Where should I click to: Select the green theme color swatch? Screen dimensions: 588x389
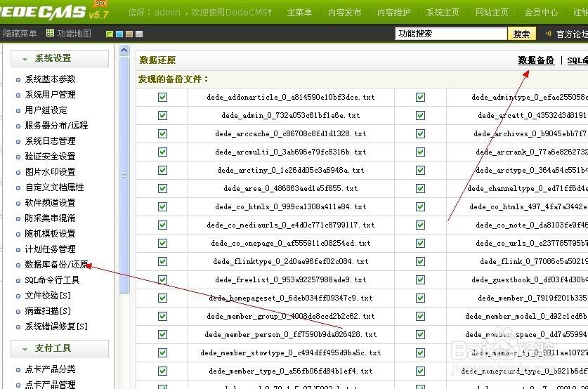point(110,34)
